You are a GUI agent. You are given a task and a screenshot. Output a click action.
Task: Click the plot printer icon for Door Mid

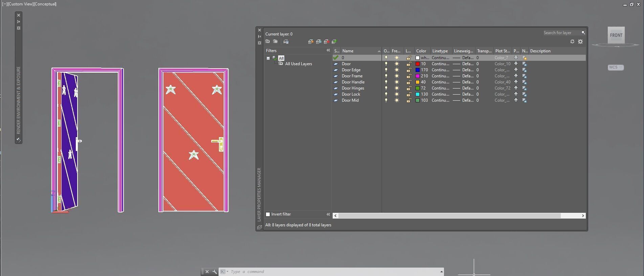tap(516, 100)
